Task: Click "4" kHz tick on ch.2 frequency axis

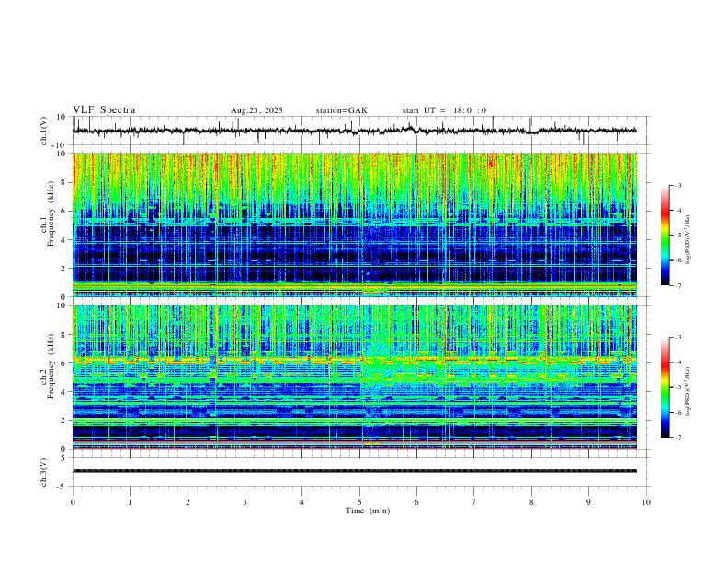Action: (63, 392)
